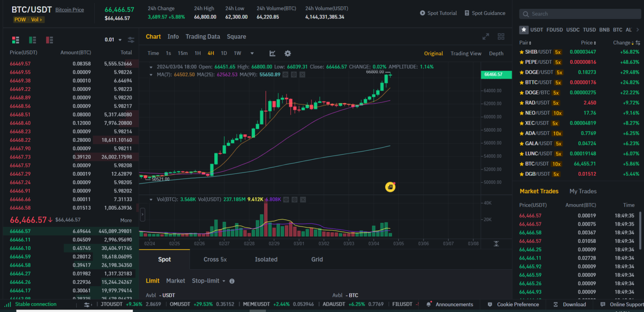The image size is (644, 312).
Task: Open the Stop-limit order type dropdown
Action: [x=208, y=281]
